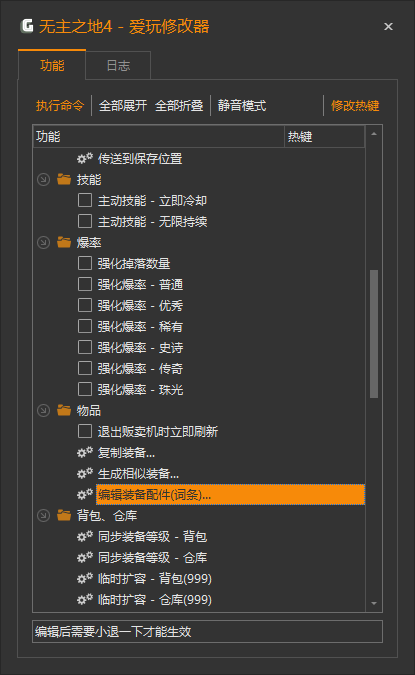Toggle 静音模式 in the toolbar

pos(242,105)
